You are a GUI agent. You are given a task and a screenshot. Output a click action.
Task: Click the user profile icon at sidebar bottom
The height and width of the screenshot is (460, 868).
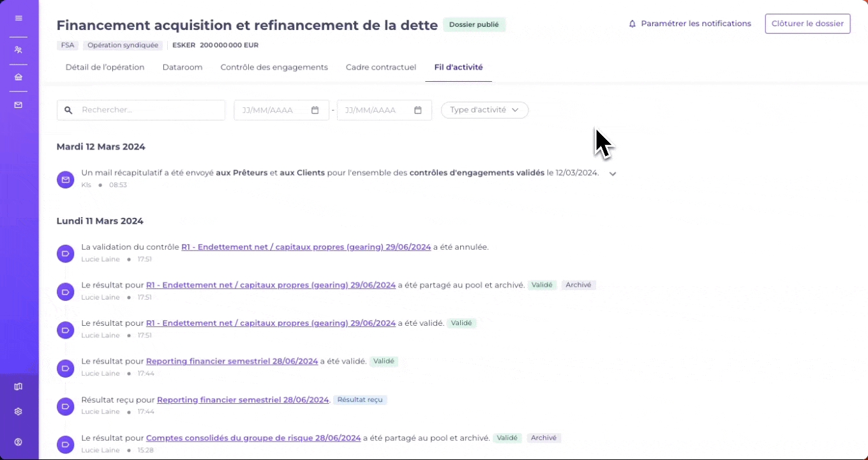(19, 442)
